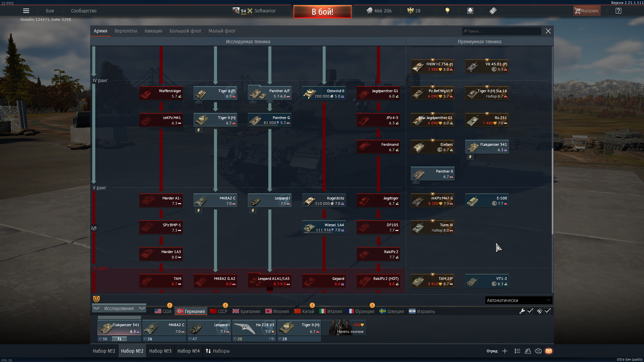Click the research tree vertical scrollbar
This screenshot has height=362, width=644.
[x=552, y=191]
